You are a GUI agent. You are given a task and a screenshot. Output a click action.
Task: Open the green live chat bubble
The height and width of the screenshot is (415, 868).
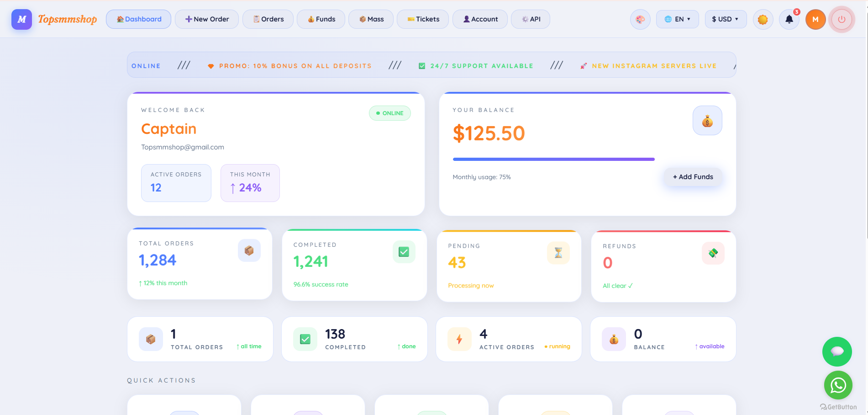[837, 351]
